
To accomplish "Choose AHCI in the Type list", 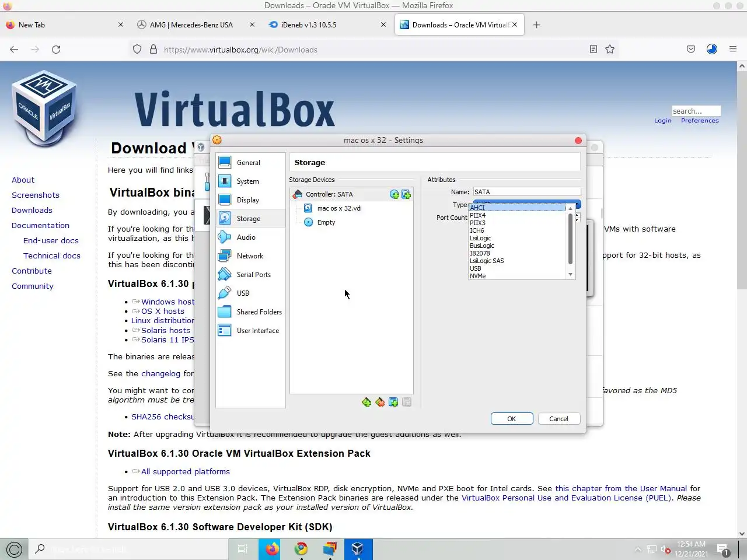I will (x=518, y=208).
